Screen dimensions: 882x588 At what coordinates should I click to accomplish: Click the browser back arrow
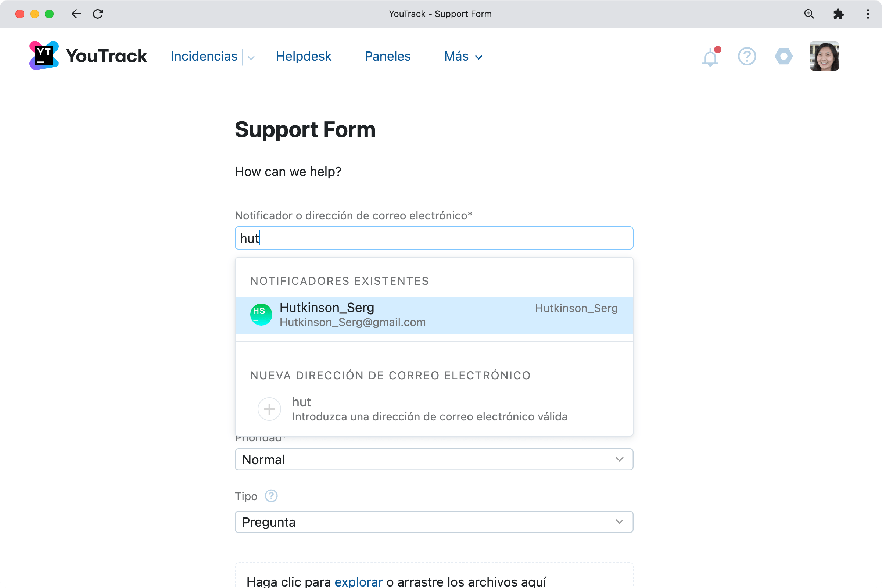[76, 14]
